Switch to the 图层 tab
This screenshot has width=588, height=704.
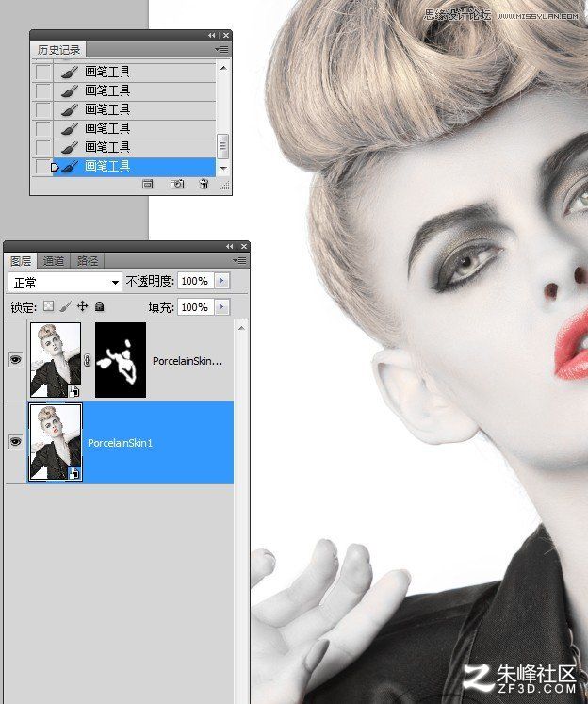[x=21, y=261]
